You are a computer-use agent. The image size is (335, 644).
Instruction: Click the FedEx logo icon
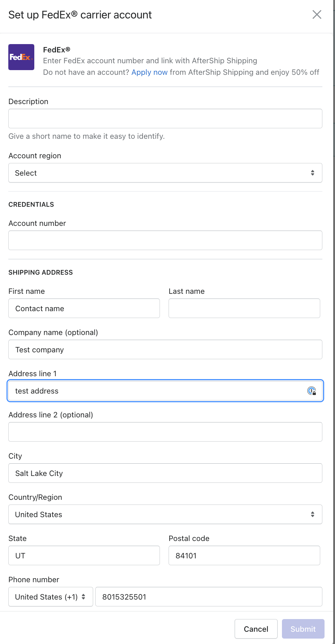pos(21,57)
